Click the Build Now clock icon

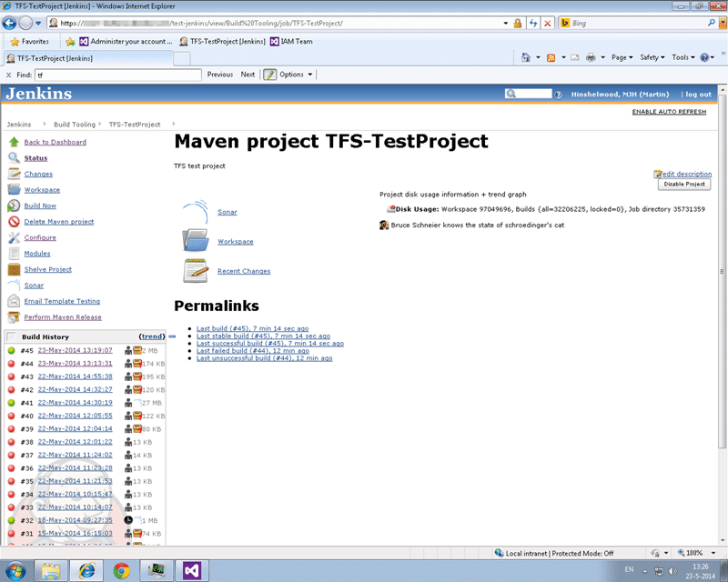point(14,206)
